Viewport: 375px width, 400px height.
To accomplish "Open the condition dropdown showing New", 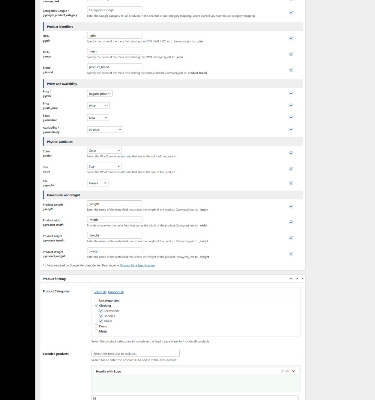I will point(98,118).
